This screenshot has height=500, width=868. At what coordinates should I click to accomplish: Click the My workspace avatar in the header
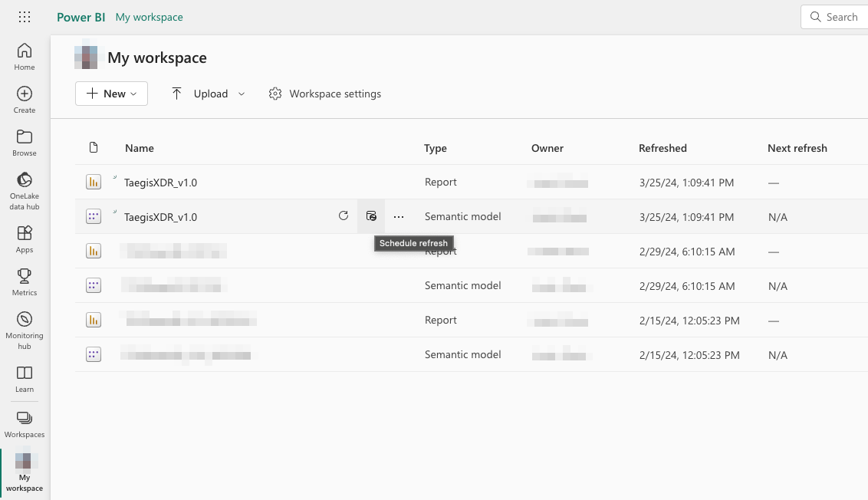coord(87,58)
